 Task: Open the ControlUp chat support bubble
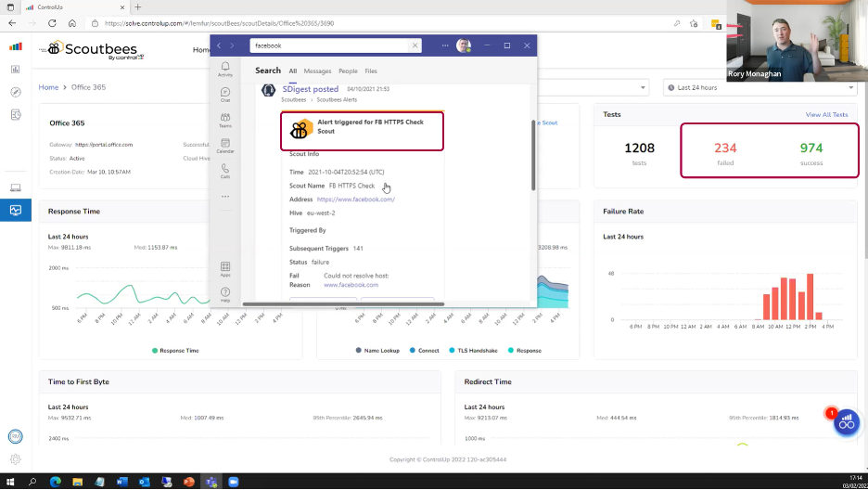pyautogui.click(x=847, y=423)
